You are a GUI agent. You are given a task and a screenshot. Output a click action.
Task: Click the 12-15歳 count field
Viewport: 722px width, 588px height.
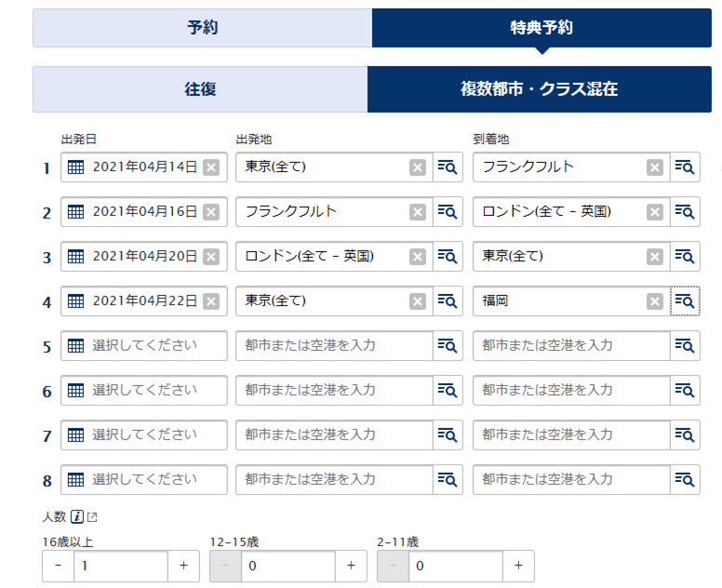[x=288, y=566]
